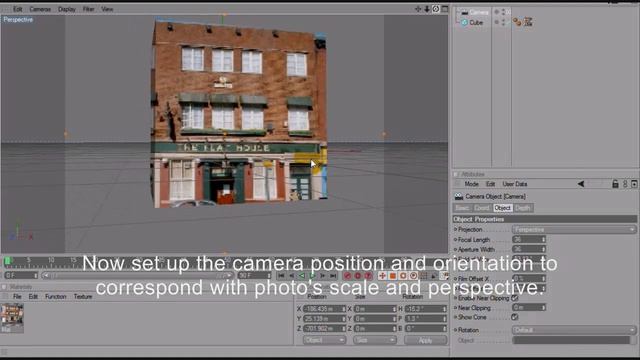Open Material Manager Function menu
Viewport: 640px width, 360px height.
[56, 297]
